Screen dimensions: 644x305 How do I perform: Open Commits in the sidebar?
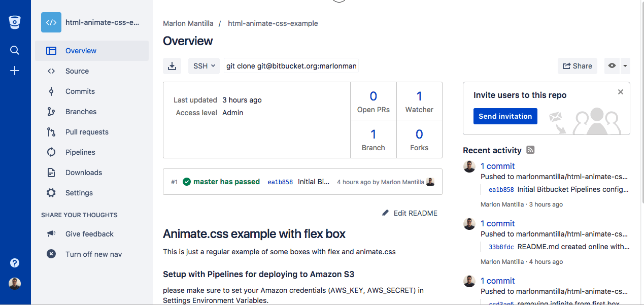(92, 91)
